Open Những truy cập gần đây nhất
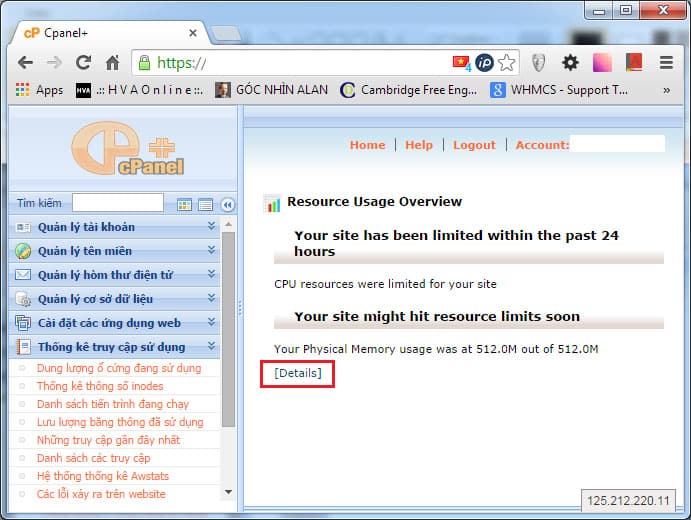The height and width of the screenshot is (520, 691). coord(108,440)
